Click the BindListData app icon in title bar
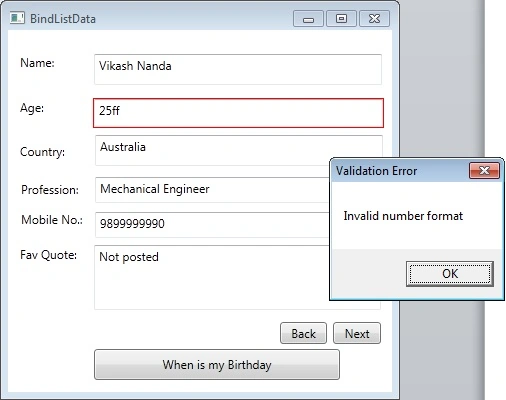The image size is (506, 400). pyautogui.click(x=17, y=18)
